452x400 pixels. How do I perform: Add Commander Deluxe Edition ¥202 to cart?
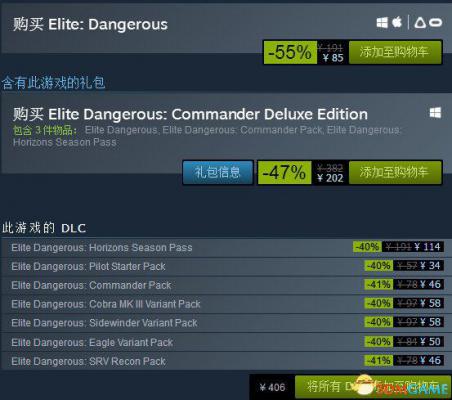pos(395,172)
